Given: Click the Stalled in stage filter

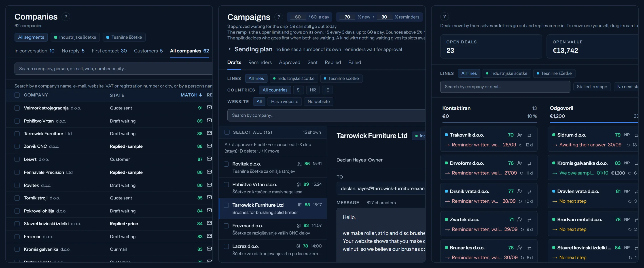Looking at the screenshot, I should (x=592, y=87).
